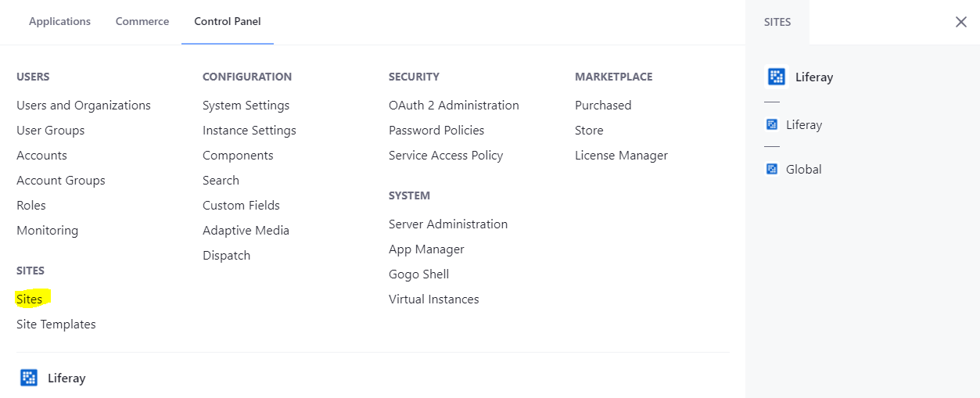The image size is (980, 398).
Task: Open OAuth 2 Administration
Action: tap(454, 106)
